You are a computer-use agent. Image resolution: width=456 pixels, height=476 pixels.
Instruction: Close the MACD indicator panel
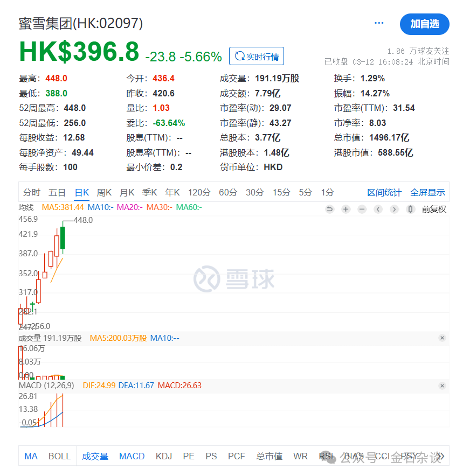(x=443, y=386)
